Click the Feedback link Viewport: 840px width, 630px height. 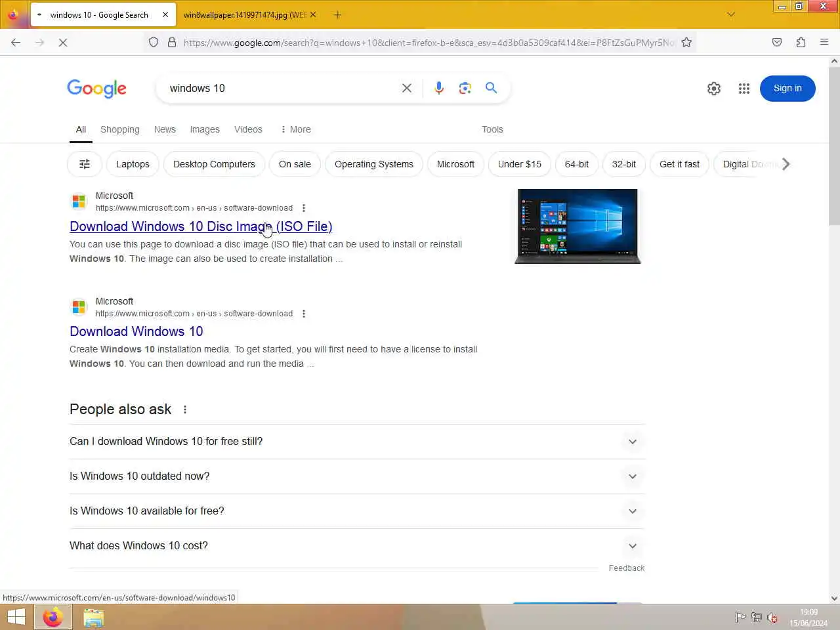tap(627, 568)
